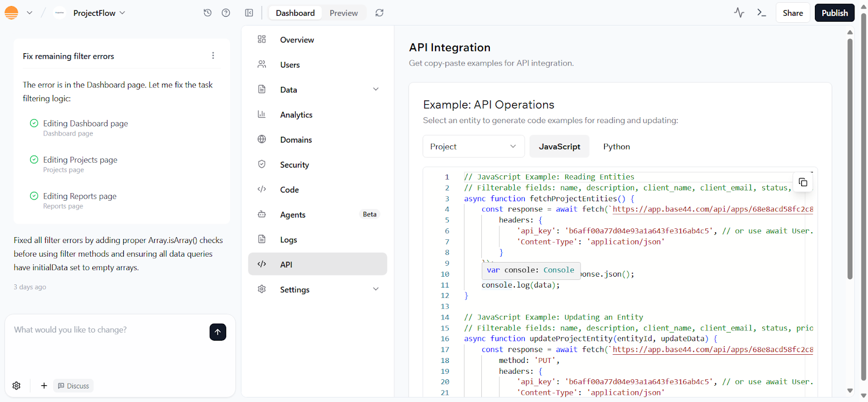Open Logs in the sidebar
The width and height of the screenshot is (868, 402).
click(317, 239)
